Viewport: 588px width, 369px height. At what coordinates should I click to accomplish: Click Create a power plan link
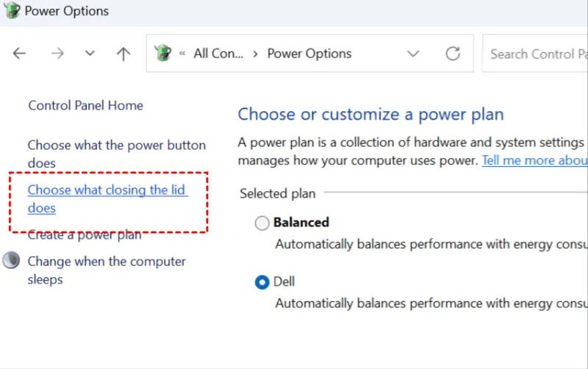85,236
